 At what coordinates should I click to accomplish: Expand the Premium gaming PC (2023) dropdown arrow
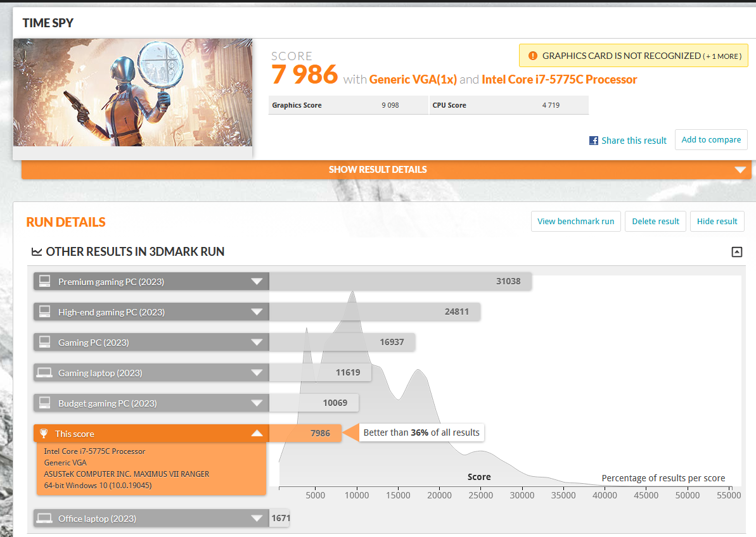(257, 282)
